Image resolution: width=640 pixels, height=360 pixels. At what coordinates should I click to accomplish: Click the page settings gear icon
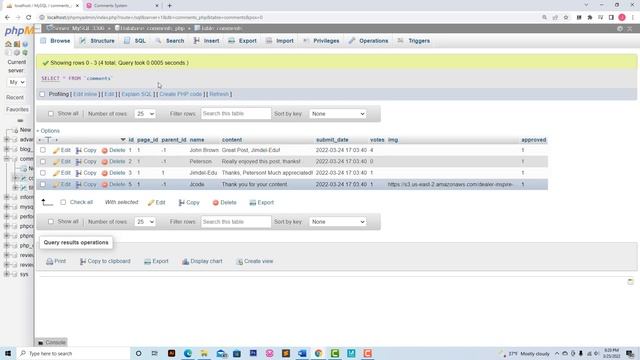coord(620,29)
